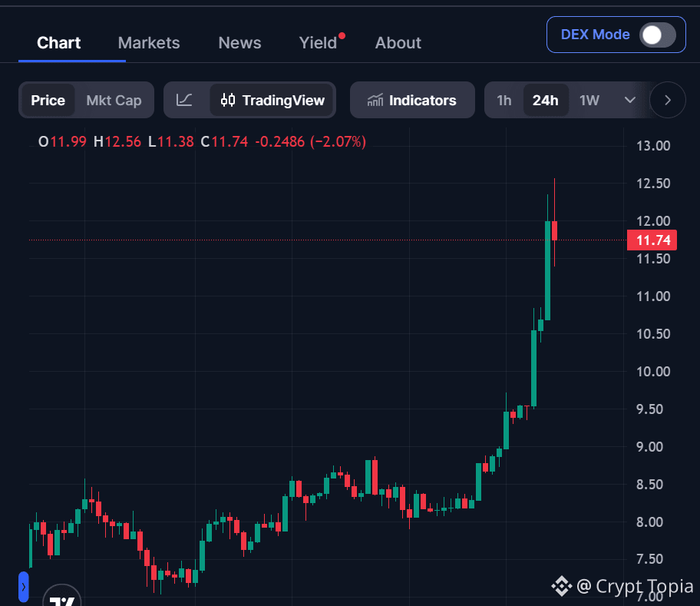Click the 8.00 price axis label

(x=649, y=522)
